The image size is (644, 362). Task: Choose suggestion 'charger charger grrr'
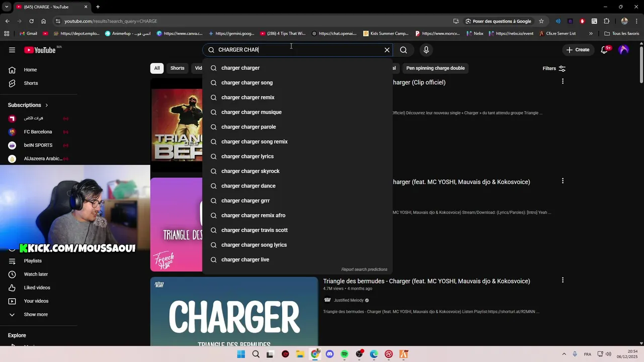tap(297, 201)
